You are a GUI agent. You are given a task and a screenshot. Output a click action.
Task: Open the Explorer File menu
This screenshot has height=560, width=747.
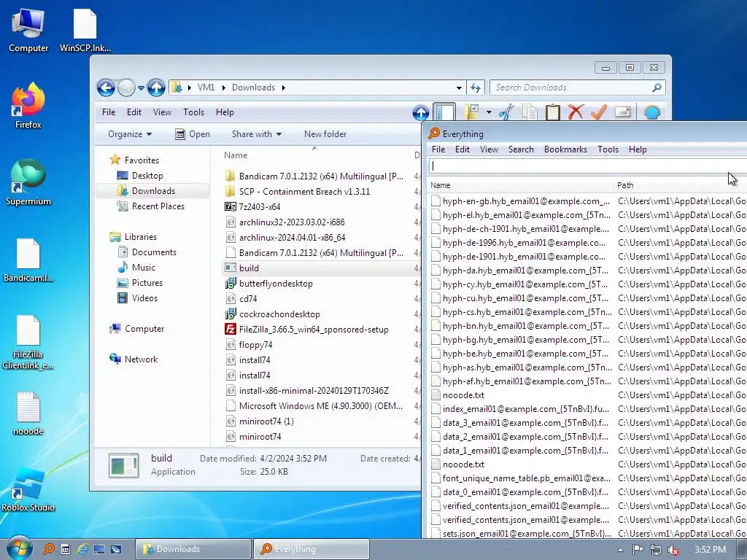pos(109,112)
